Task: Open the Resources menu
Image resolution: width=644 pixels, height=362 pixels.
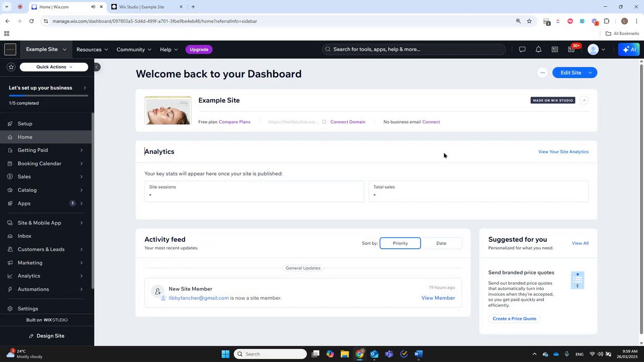Action: point(92,49)
